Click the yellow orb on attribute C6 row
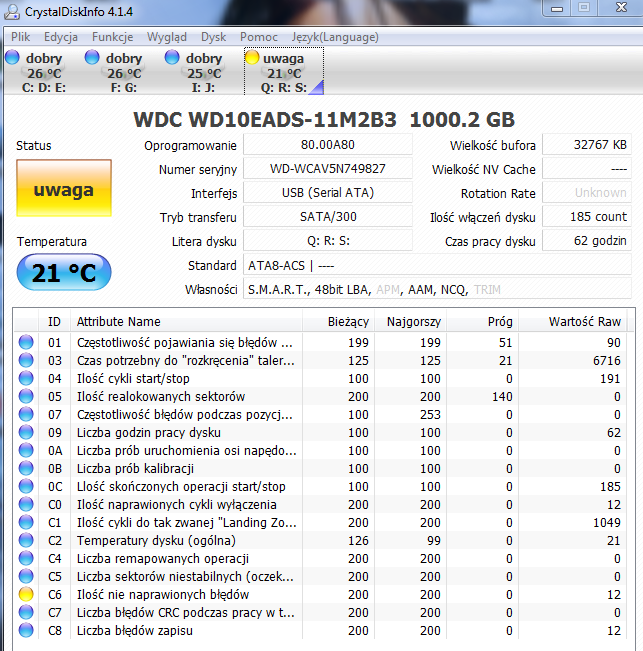The width and height of the screenshot is (643, 651). [26, 595]
